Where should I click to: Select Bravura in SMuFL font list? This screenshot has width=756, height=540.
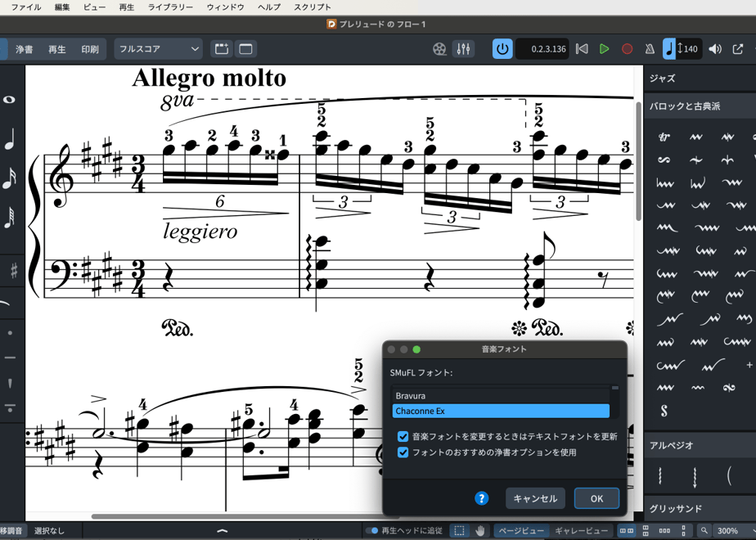[x=501, y=396]
